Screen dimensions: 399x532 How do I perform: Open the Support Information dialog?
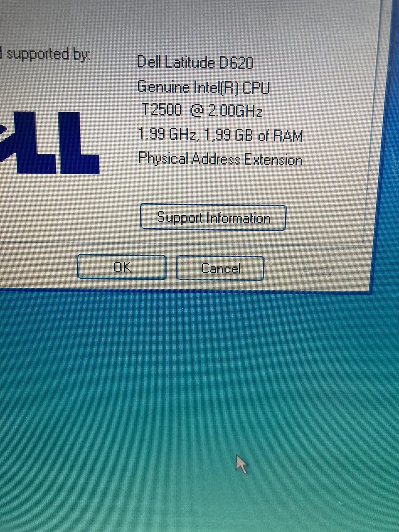pyautogui.click(x=213, y=217)
